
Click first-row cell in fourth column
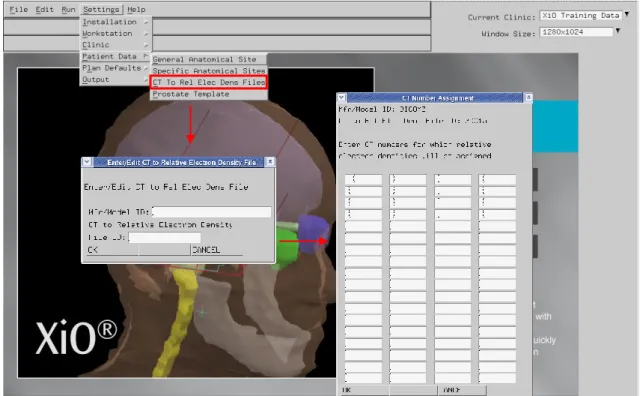point(497,179)
